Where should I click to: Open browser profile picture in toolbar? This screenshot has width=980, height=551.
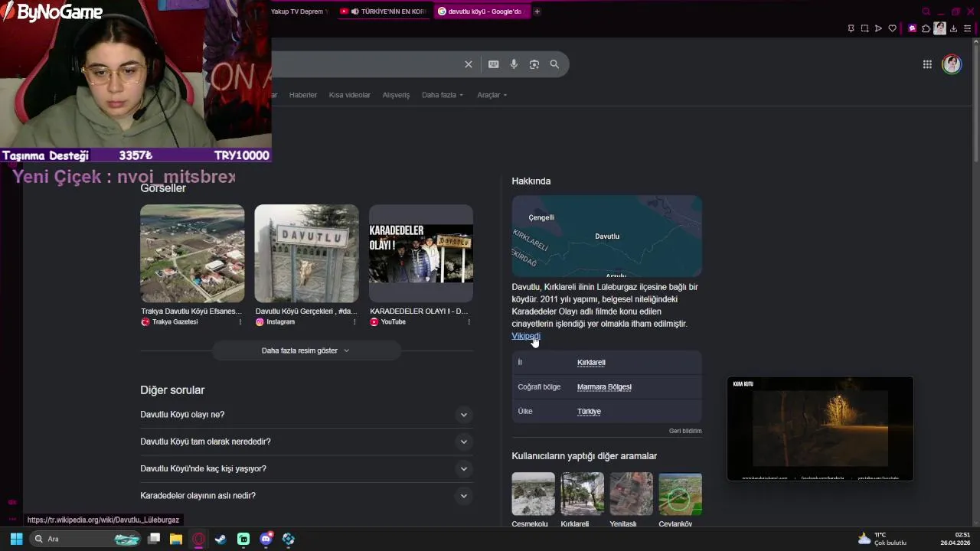pyautogui.click(x=939, y=28)
